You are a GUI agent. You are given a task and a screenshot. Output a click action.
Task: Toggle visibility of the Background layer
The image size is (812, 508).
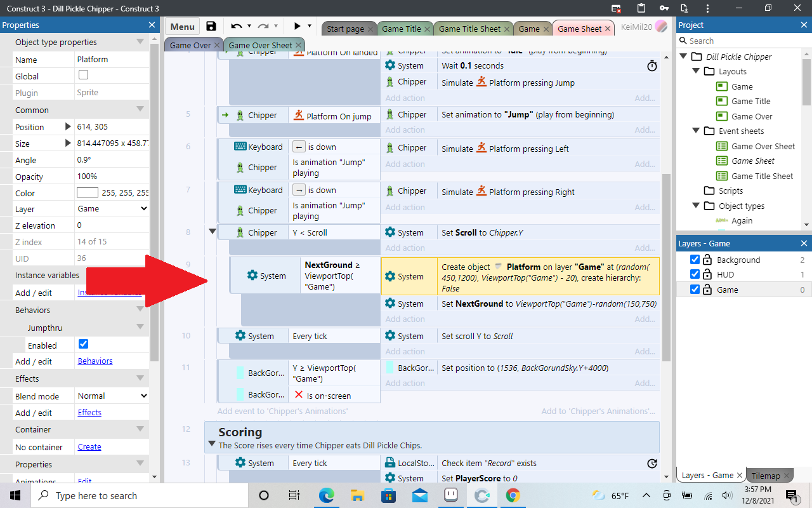[x=695, y=260]
